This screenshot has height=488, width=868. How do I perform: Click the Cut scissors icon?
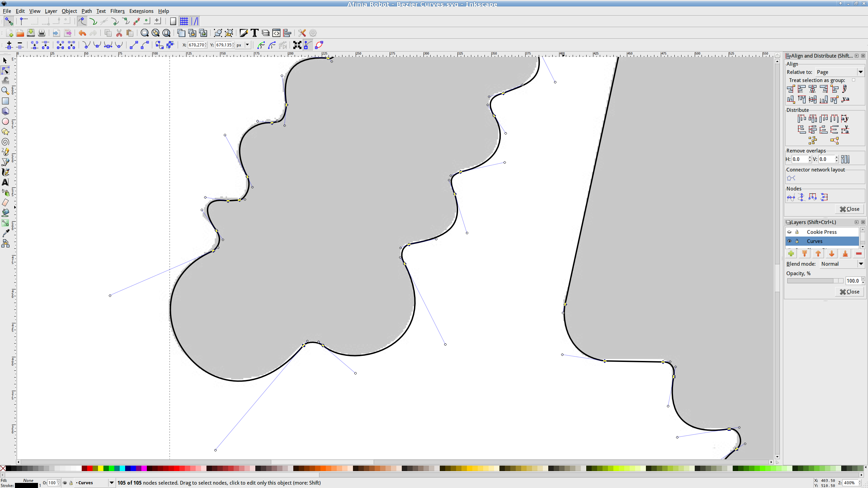(119, 33)
